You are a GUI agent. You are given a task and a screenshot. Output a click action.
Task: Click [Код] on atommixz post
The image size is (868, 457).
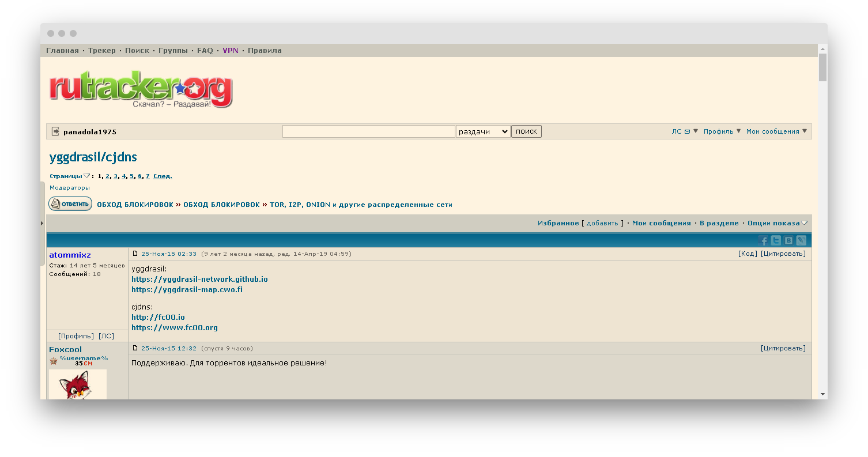click(x=748, y=254)
